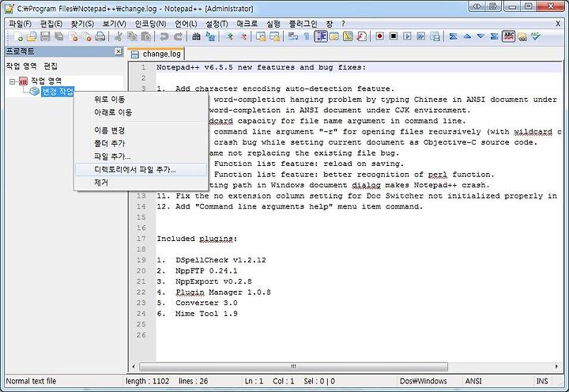Run macro multiple times icon
The image size is (569, 392).
click(421, 36)
